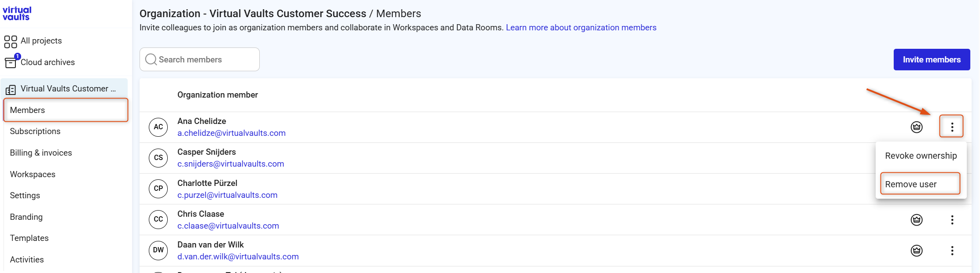980x273 pixels.
Task: Click d.van.der.wilk@virtualvaults.com email link
Action: pos(238,256)
